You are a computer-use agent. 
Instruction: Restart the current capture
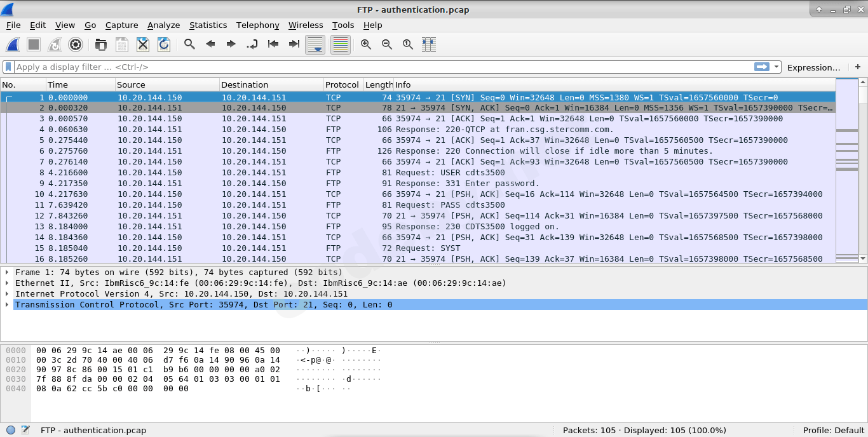coord(54,44)
